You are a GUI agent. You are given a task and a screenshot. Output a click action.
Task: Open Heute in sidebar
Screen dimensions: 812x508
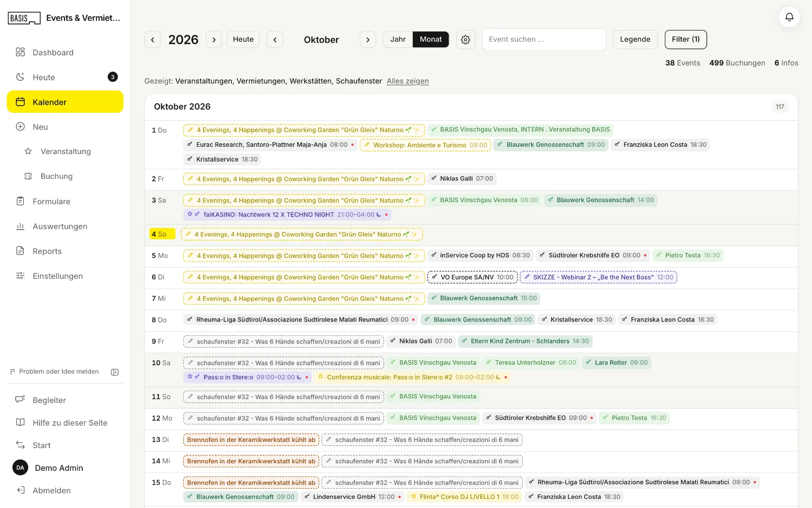(65, 77)
